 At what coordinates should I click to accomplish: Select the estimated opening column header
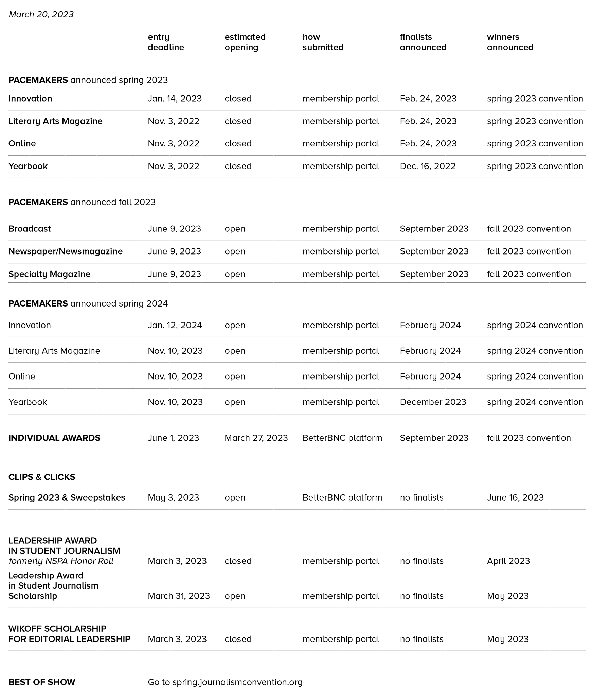coord(245,42)
